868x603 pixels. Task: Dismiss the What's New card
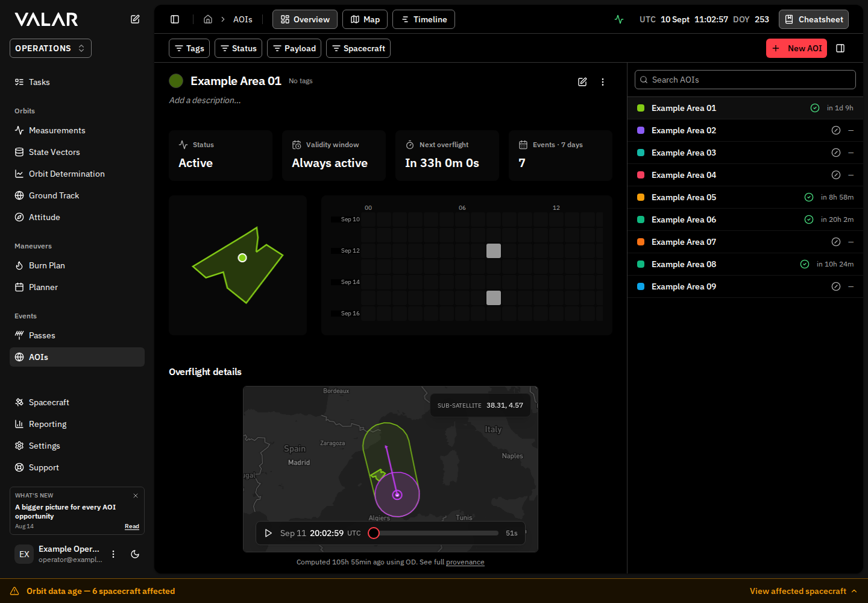point(136,496)
